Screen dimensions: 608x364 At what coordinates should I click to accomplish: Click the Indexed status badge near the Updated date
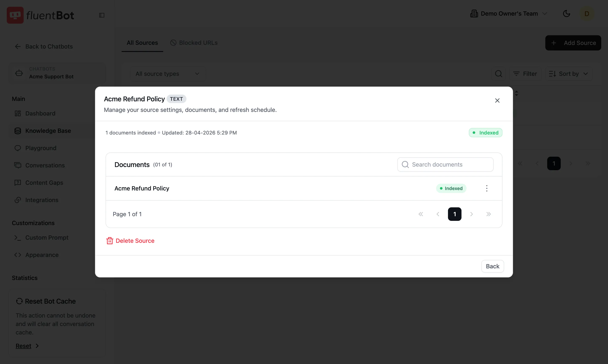485,133
